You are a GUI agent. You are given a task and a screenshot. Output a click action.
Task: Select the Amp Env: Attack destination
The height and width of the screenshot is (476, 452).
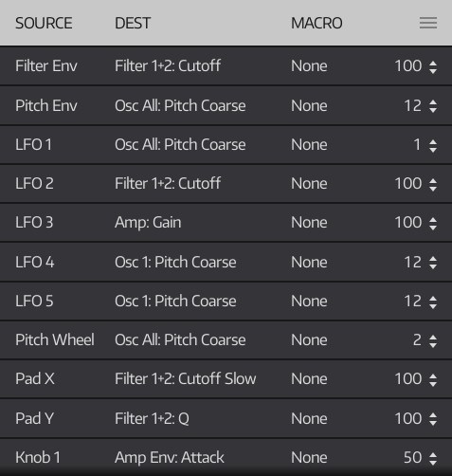pos(170,458)
